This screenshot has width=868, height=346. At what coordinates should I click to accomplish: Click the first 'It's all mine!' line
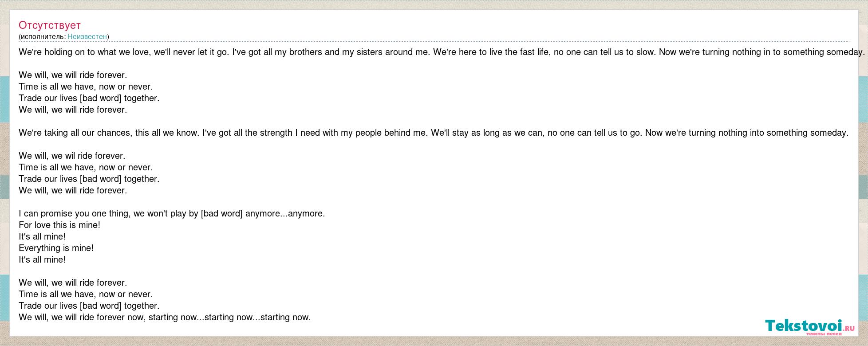[42, 236]
